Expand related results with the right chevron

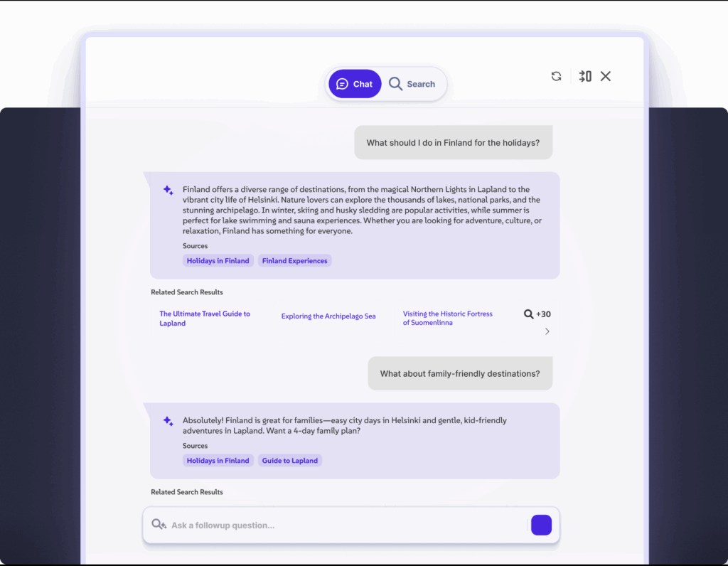coord(547,331)
